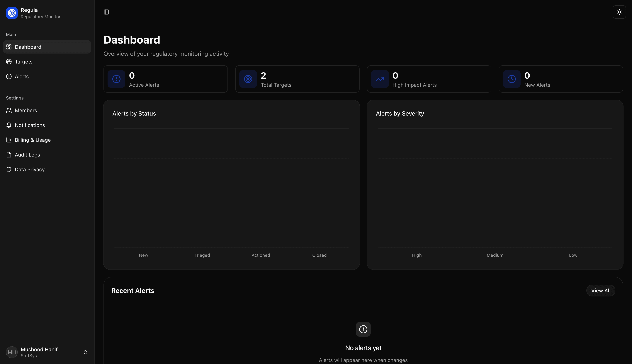
Task: Open the Targets page
Action: [23, 62]
